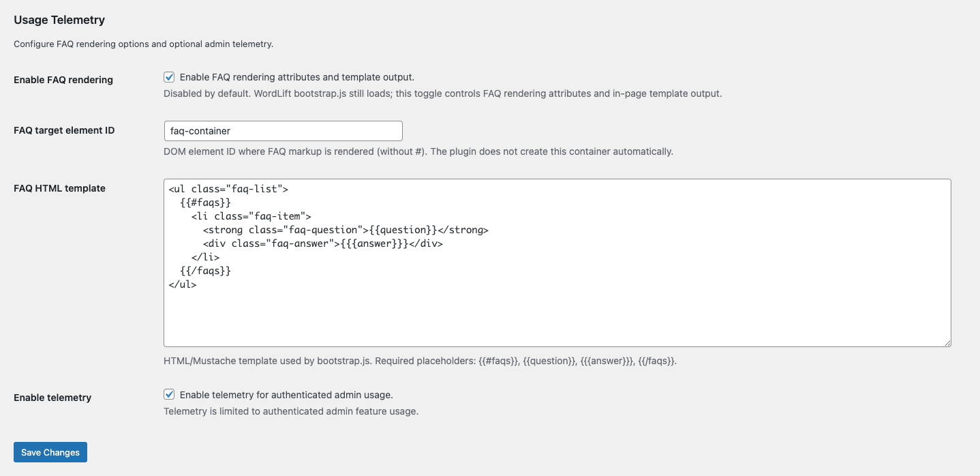Toggle FAQ rendering via its checkbox label text
Screen dimensions: 980x476
[296, 77]
